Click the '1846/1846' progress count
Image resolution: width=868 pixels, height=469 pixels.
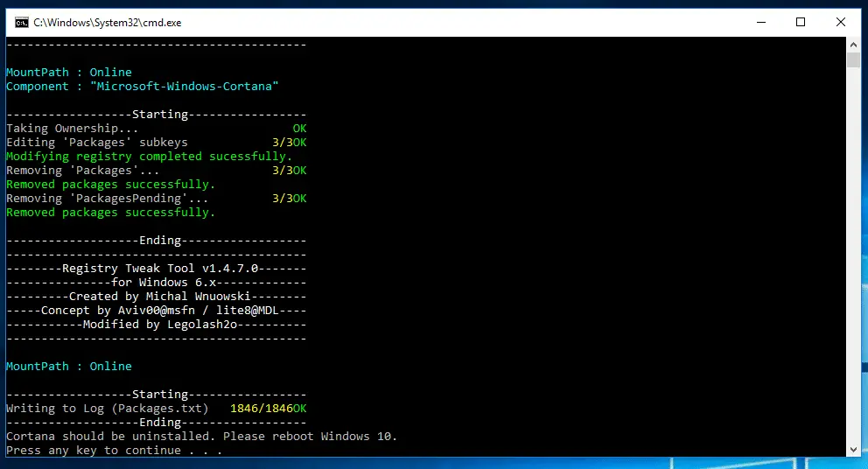pyautogui.click(x=262, y=409)
